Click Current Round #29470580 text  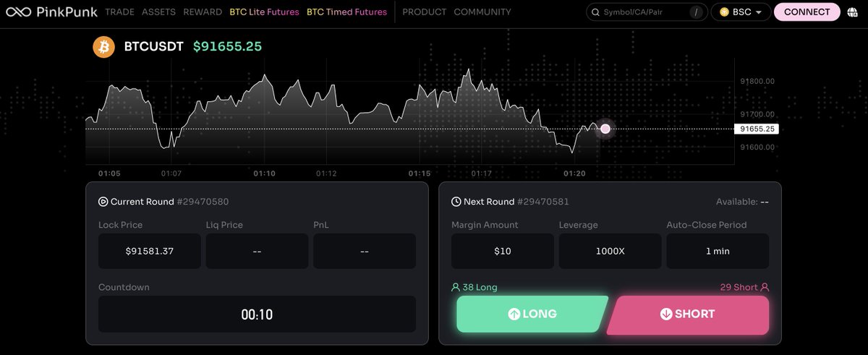169,202
